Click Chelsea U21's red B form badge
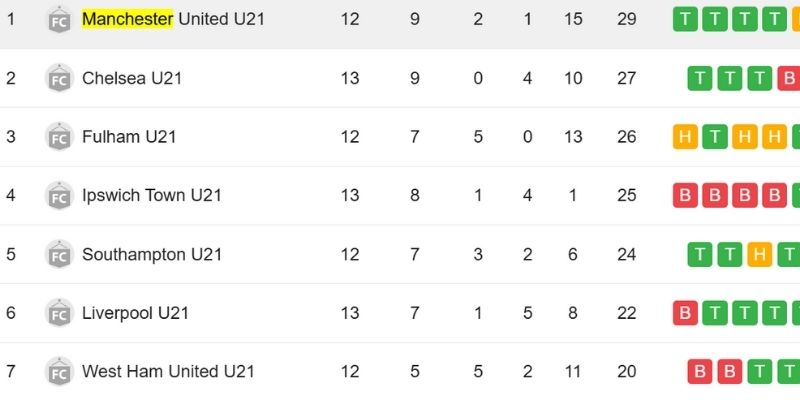Viewport: 800px width, 400px height. [x=789, y=78]
